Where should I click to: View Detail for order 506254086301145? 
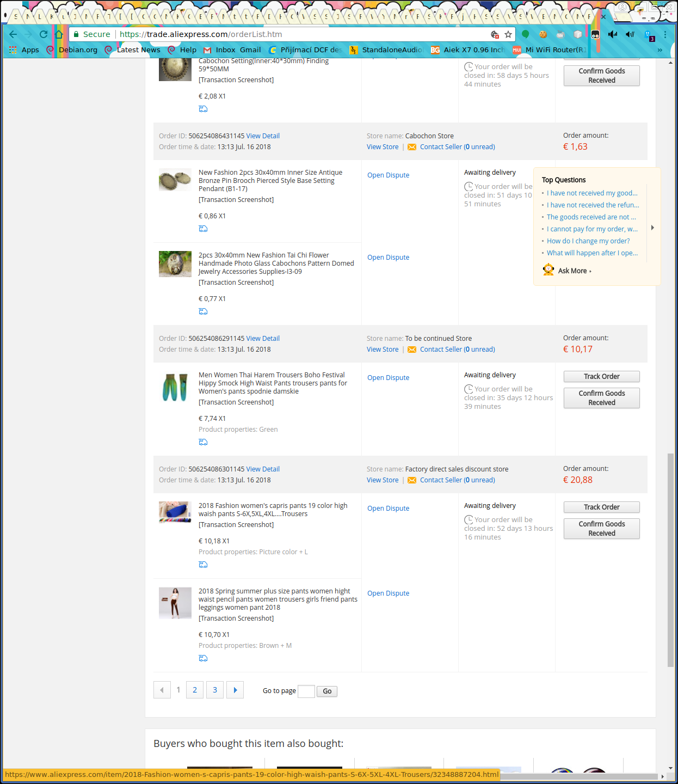pyautogui.click(x=263, y=469)
